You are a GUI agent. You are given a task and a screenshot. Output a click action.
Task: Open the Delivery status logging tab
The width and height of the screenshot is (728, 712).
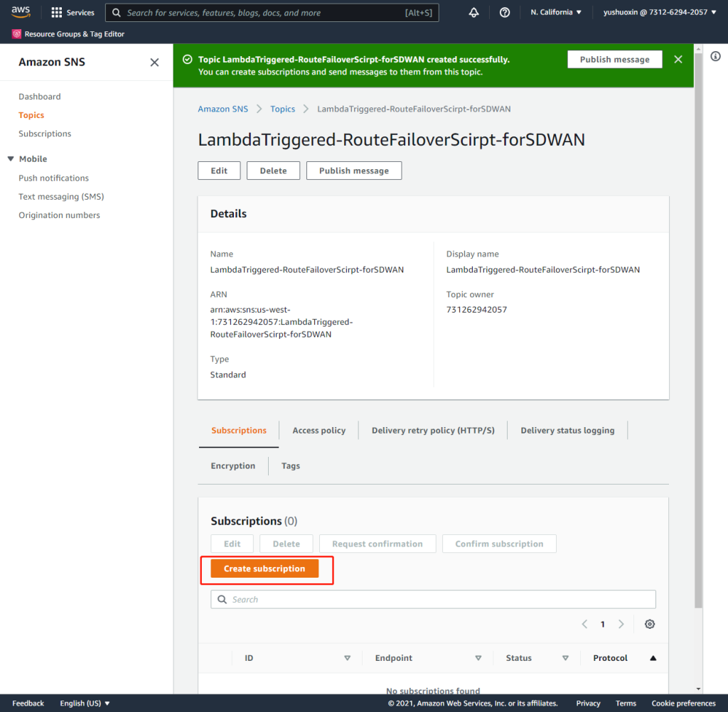(x=567, y=431)
